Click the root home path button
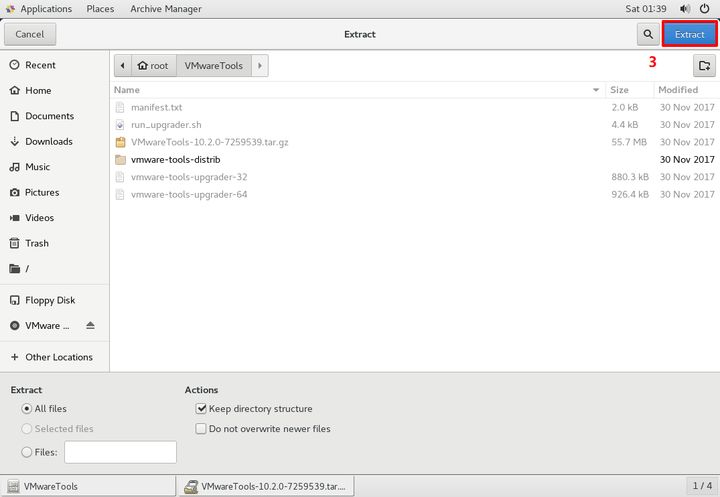This screenshot has height=497, width=720. (153, 66)
